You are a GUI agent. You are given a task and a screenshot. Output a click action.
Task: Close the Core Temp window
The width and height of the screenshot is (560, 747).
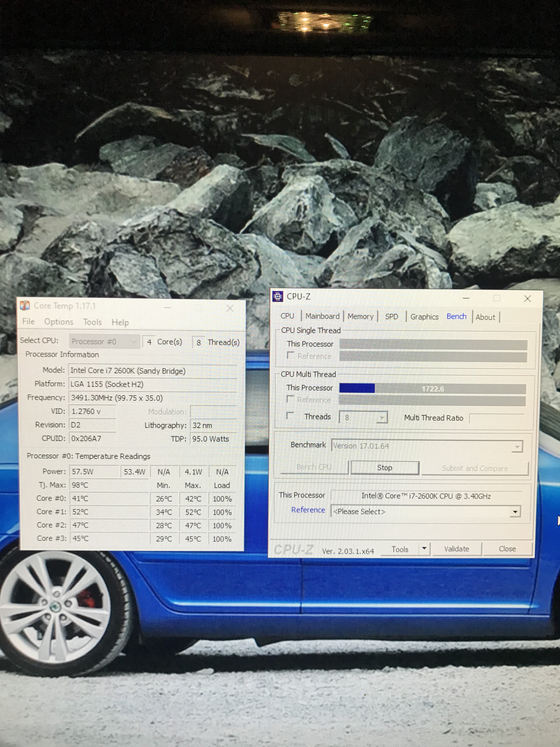tap(230, 308)
